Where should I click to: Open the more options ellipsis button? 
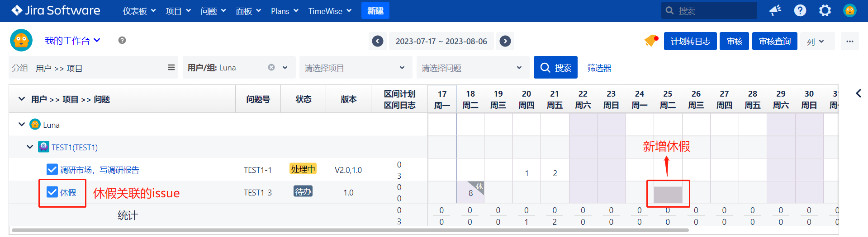point(849,41)
